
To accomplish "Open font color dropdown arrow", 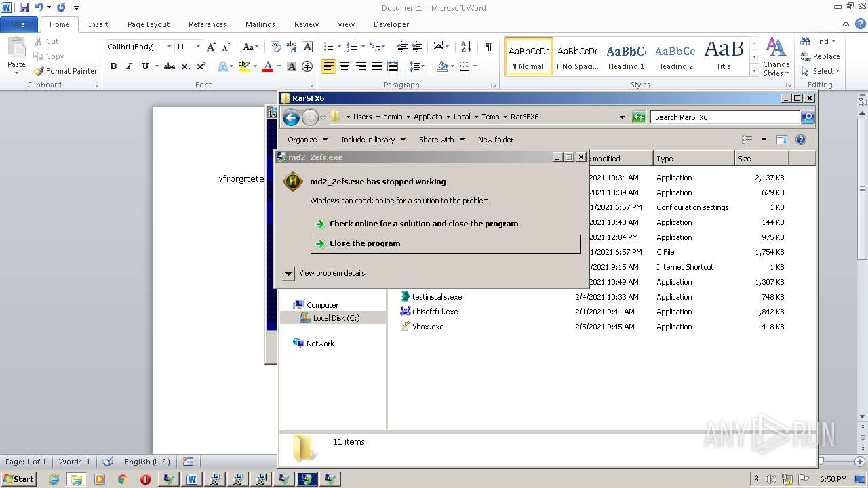I will tap(279, 66).
